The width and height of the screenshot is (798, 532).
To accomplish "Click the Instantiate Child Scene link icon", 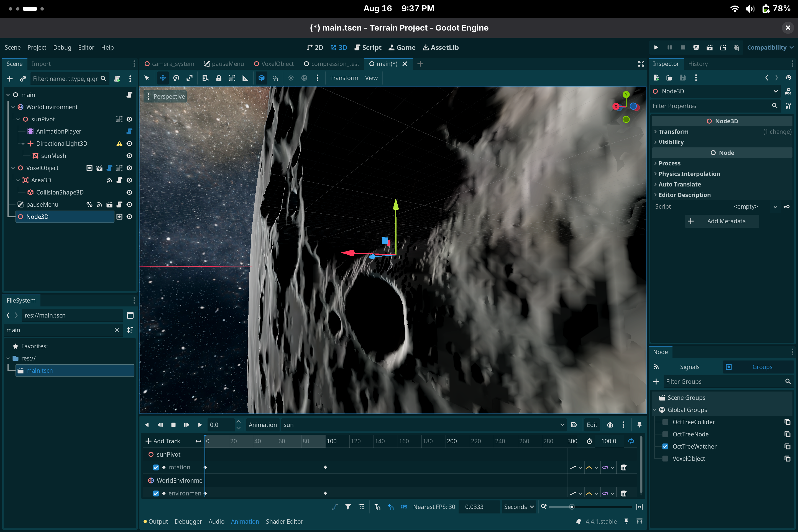I will point(23,79).
